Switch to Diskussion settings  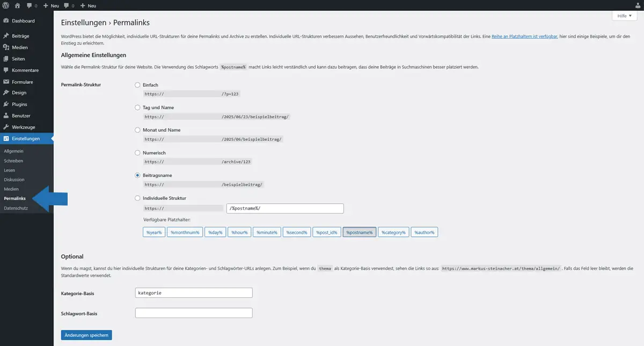[x=14, y=179]
